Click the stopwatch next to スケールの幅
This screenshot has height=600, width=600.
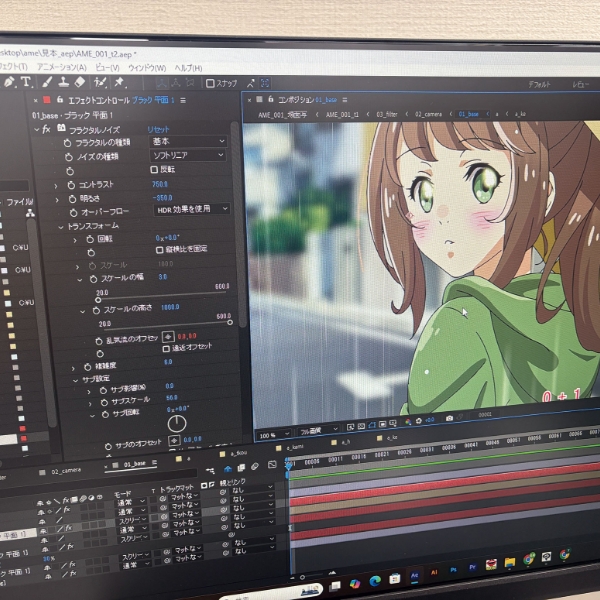[93, 279]
